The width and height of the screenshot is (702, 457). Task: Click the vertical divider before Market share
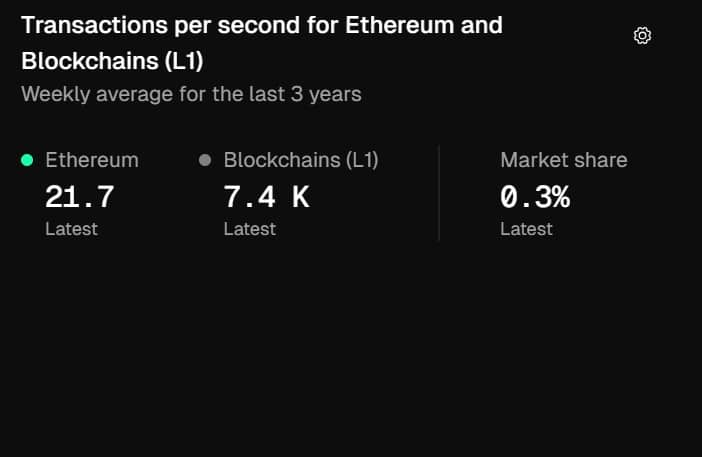pyautogui.click(x=439, y=193)
